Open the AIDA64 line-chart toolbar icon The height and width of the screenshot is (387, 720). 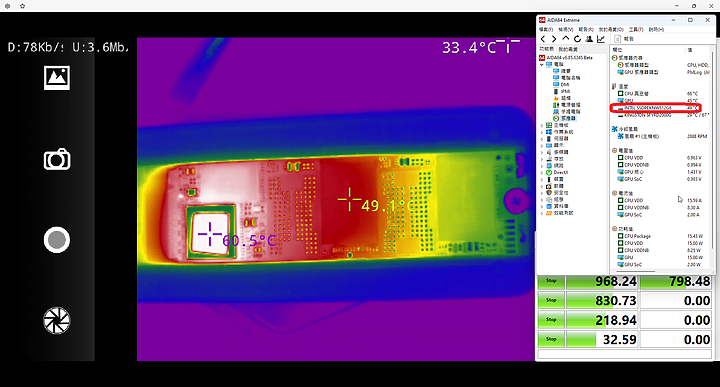601,39
